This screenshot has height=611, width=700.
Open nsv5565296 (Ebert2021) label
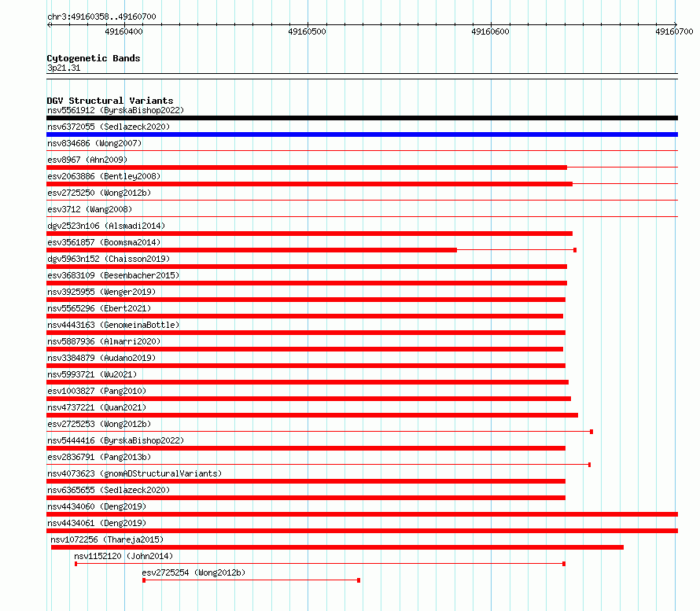coord(99,308)
